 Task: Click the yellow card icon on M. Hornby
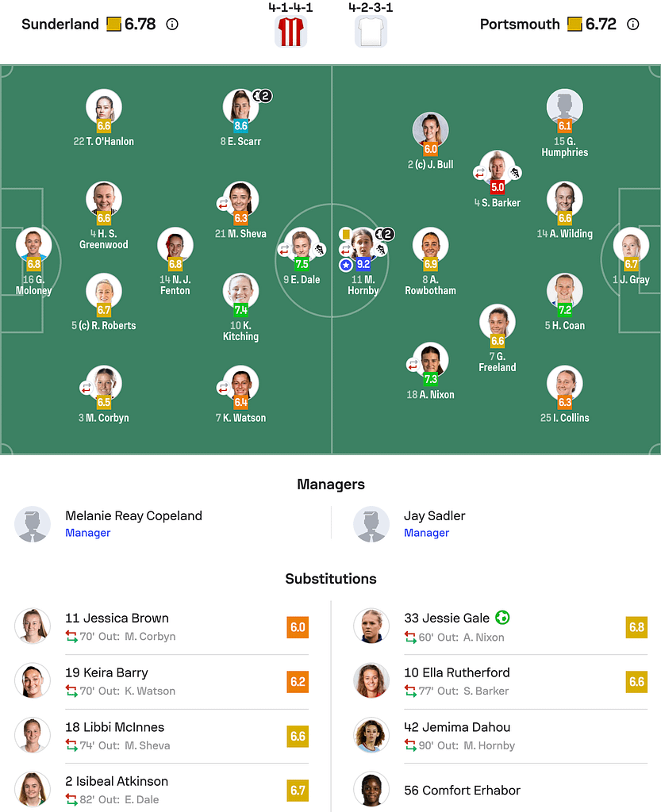click(x=346, y=234)
